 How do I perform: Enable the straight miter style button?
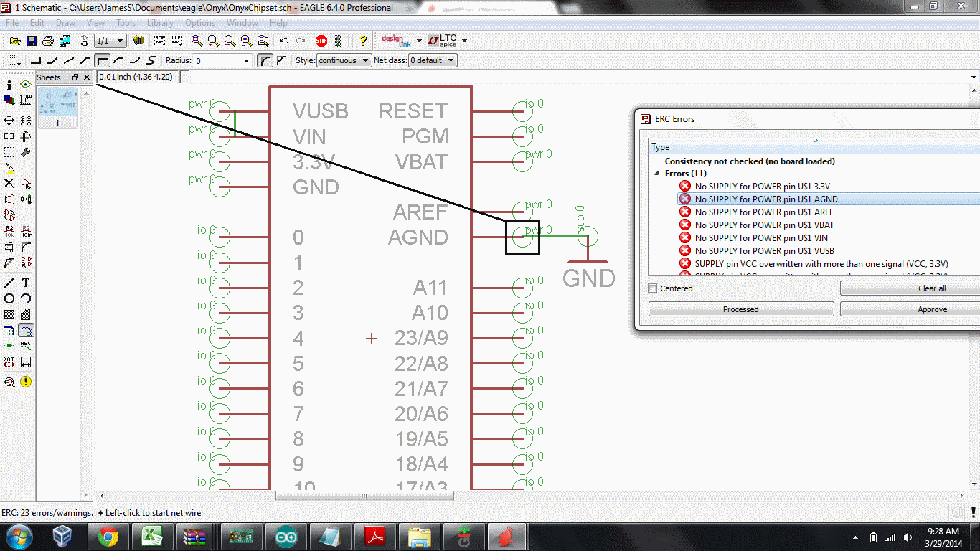tap(281, 60)
